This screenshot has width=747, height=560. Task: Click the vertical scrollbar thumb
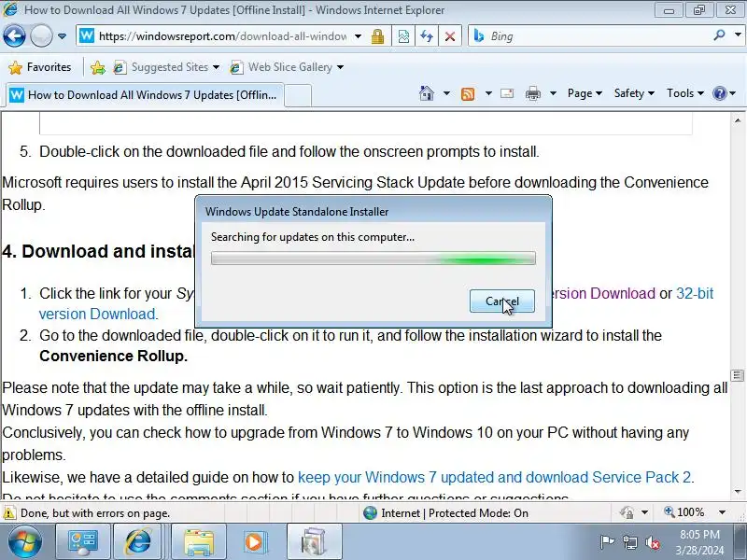click(738, 376)
